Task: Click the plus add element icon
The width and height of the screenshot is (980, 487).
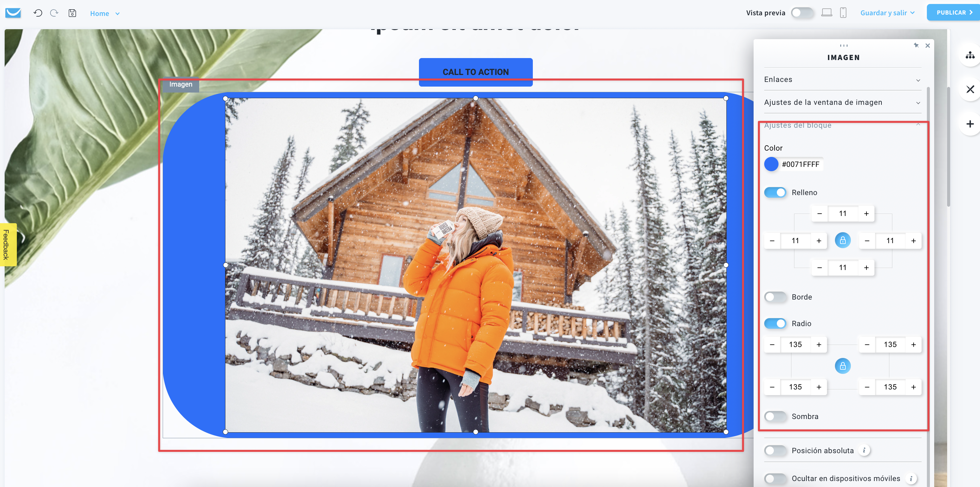Action: pos(970,124)
